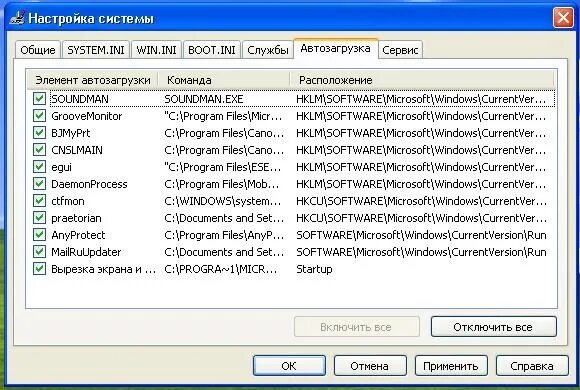Click the C:\WINDOWS\system… command cell
This screenshot has height=390, width=580.
click(x=223, y=201)
